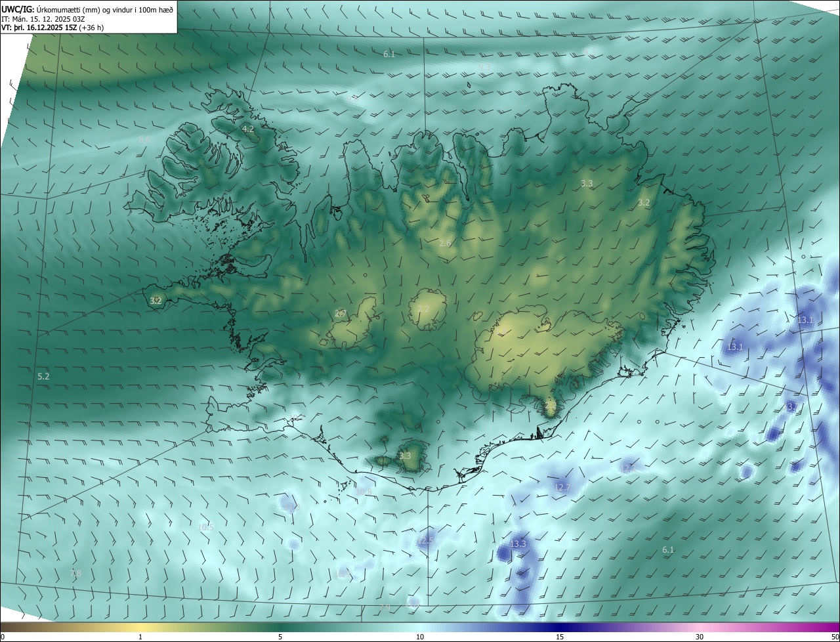840x642 pixels.
Task: Click the 6.1 value north of Iceland
Action: tap(389, 54)
